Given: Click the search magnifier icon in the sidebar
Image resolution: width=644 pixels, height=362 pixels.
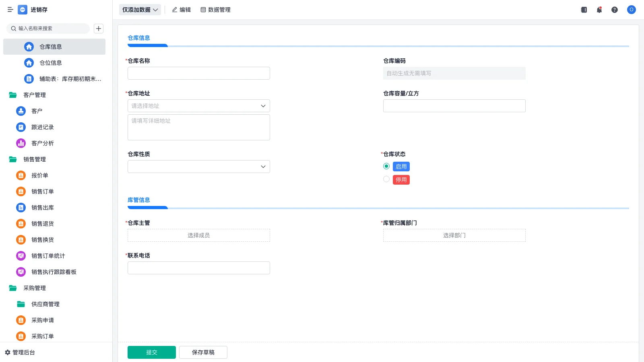Looking at the screenshot, I should 14,29.
